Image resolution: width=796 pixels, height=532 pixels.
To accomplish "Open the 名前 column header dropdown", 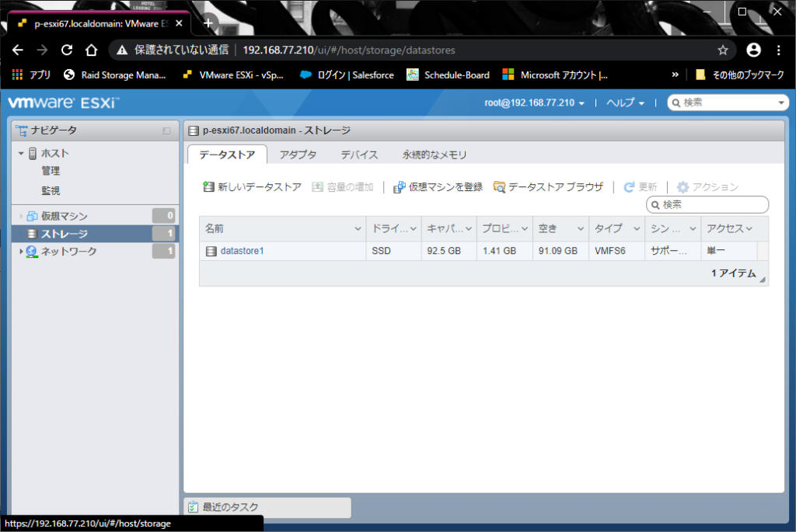I will coord(358,229).
